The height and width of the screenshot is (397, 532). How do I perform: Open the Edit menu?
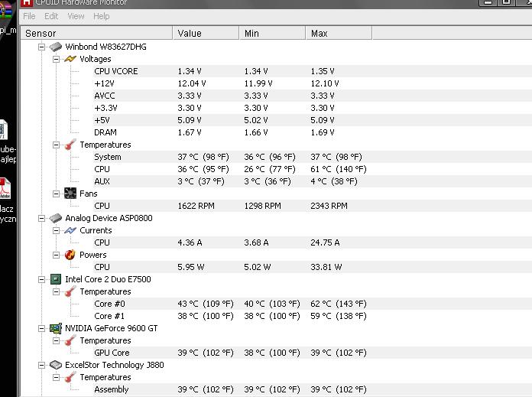51,16
